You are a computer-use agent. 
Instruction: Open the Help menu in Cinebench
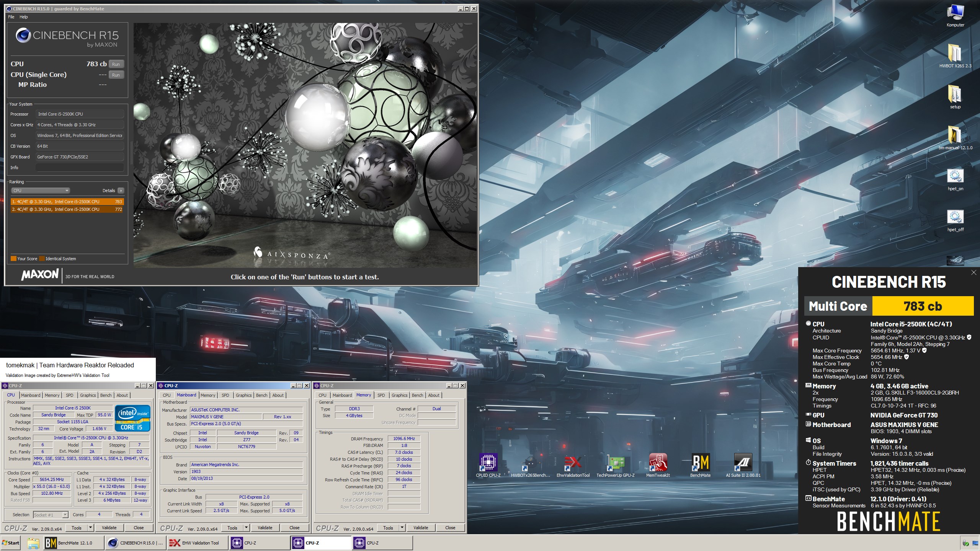pos(24,17)
